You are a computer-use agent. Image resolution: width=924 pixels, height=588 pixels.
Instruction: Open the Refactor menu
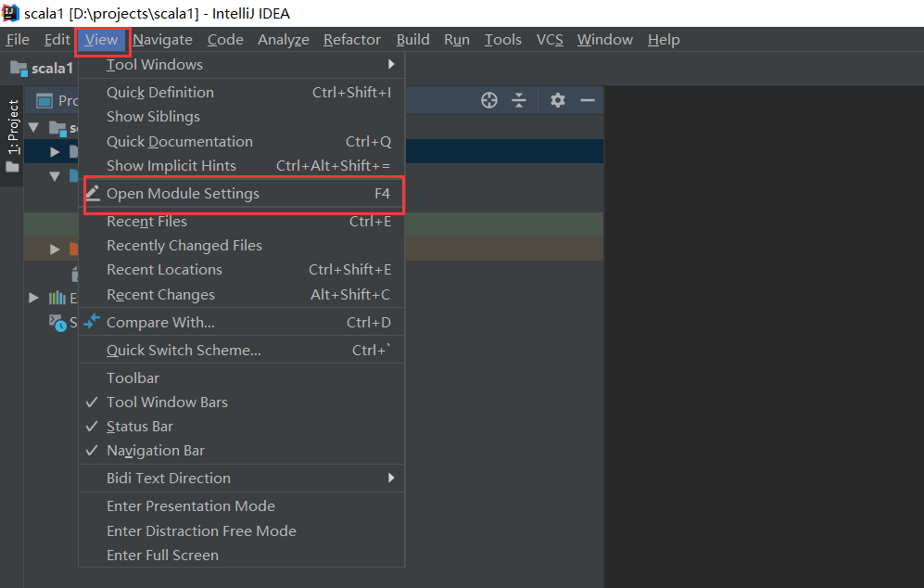click(x=352, y=40)
